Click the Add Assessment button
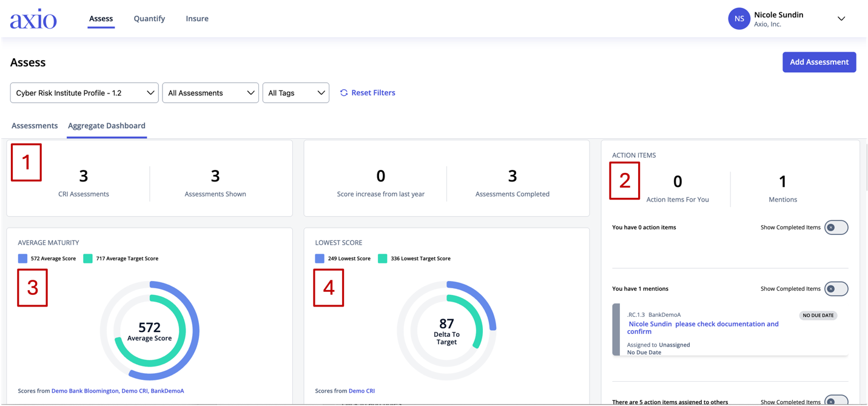 click(819, 62)
